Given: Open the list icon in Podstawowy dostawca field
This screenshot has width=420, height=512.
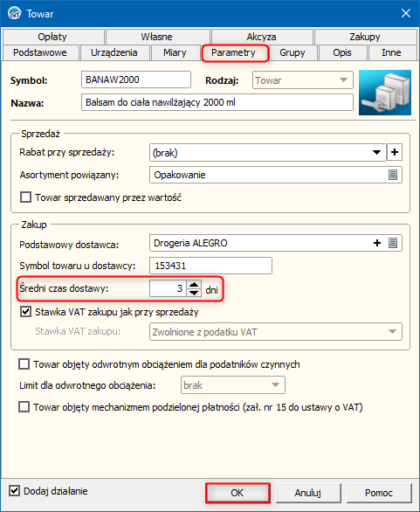Looking at the screenshot, I should [x=393, y=243].
